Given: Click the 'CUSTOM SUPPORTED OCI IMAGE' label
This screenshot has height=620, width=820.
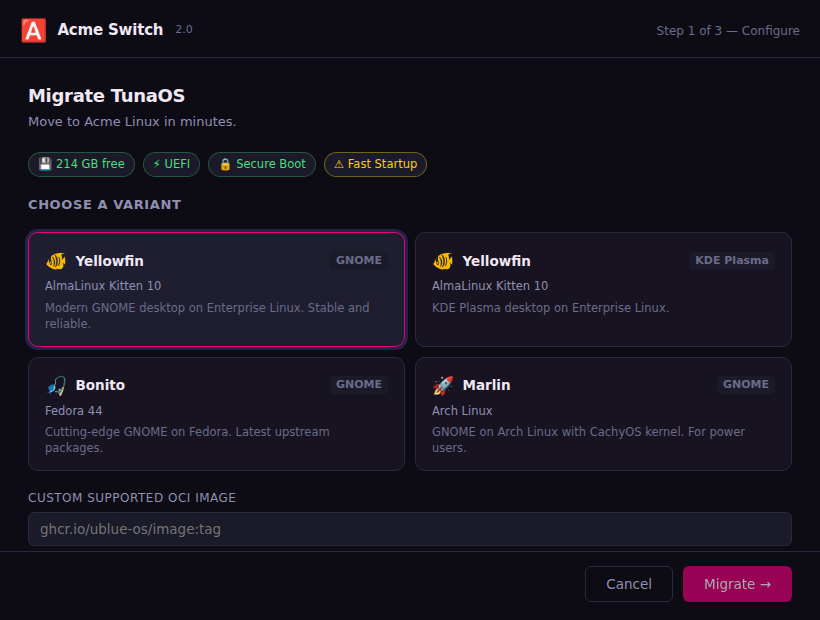Looking at the screenshot, I should pyautogui.click(x=132, y=498).
